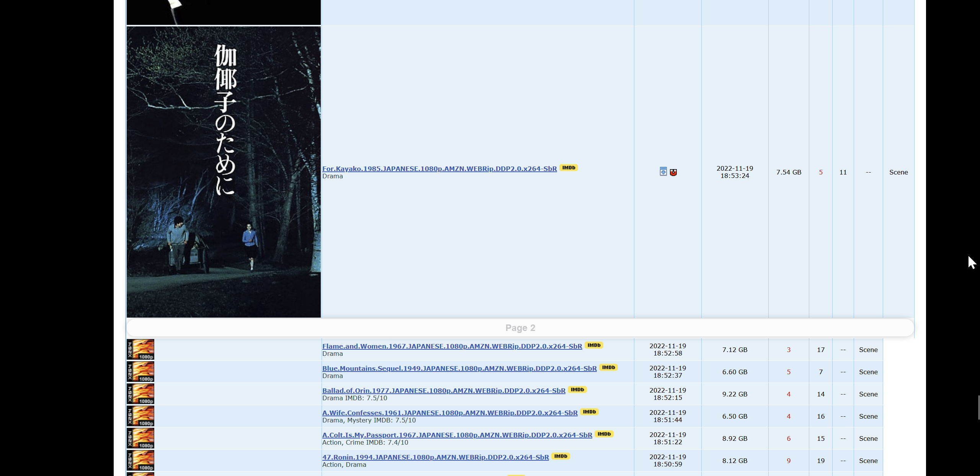Screen dimensions: 980x476
Task: Click the IMDb badge next to 47.Ronin.1994
Action: [561, 456]
